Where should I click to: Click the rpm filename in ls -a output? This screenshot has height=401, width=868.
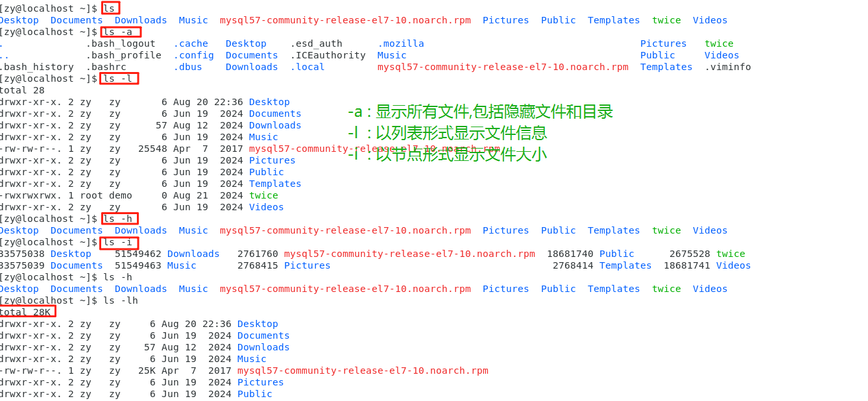pos(503,67)
